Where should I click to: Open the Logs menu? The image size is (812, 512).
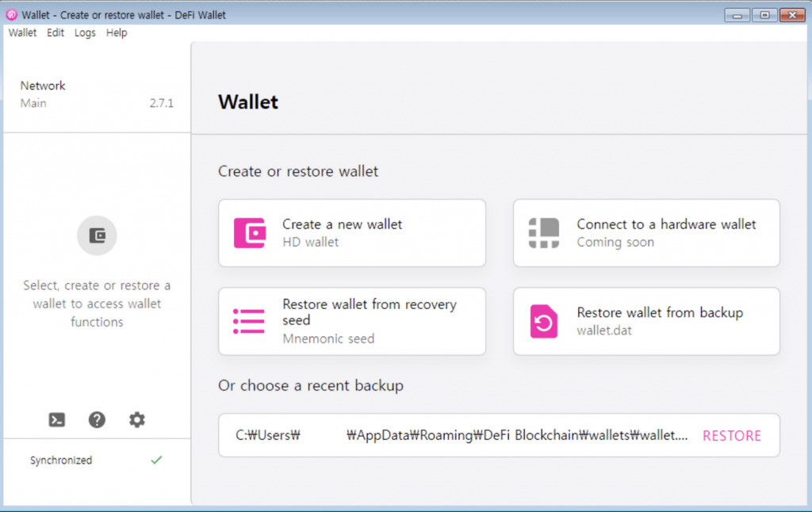click(84, 32)
